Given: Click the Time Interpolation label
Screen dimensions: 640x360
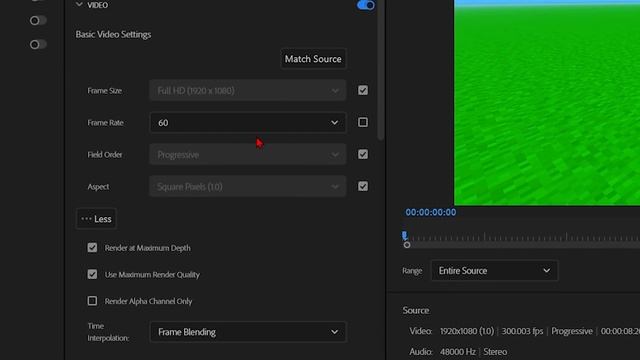Looking at the screenshot, I should click(x=108, y=332).
